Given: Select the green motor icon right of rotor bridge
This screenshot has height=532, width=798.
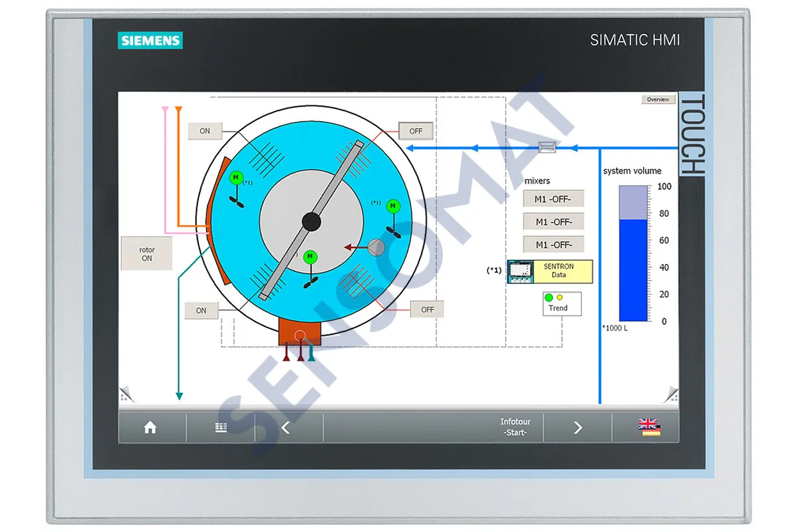Looking at the screenshot, I should click(x=392, y=207).
